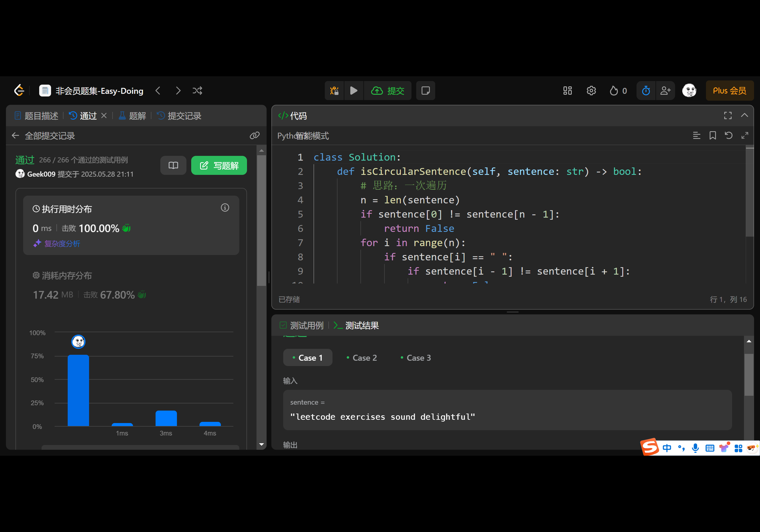This screenshot has width=760, height=532.
Task: Open the 复杂度分析 link
Action: 62,244
